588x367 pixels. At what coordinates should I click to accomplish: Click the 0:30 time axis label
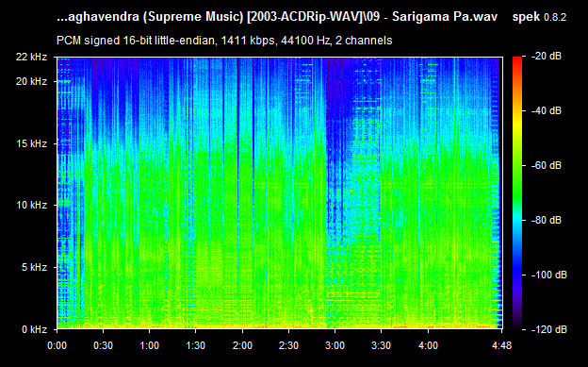[x=103, y=345]
